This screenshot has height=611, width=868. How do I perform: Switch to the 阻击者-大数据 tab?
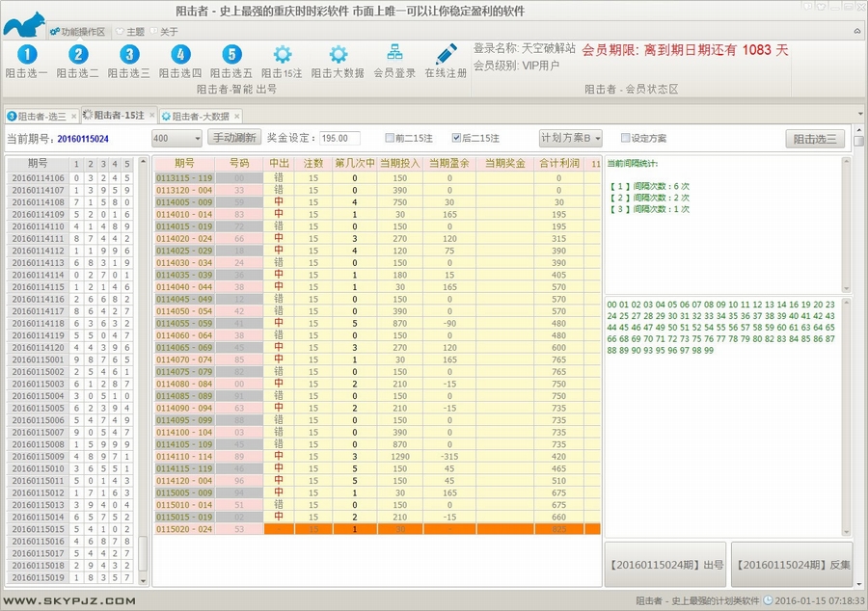pyautogui.click(x=203, y=114)
